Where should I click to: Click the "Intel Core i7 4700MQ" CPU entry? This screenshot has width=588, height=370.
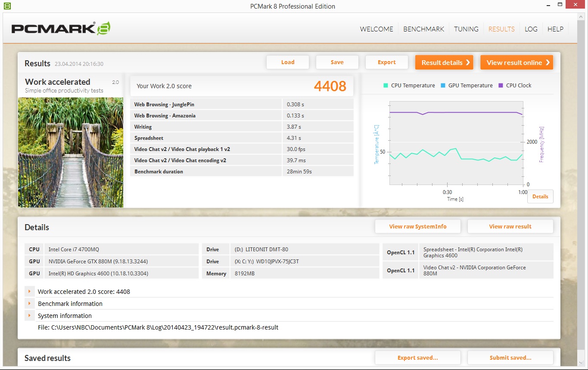(x=74, y=250)
